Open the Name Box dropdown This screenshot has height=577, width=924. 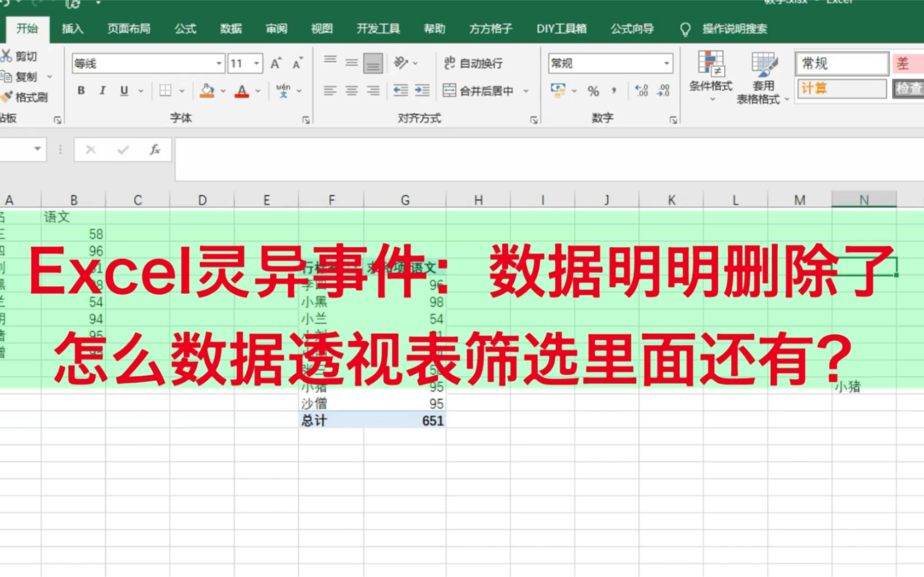[x=37, y=149]
